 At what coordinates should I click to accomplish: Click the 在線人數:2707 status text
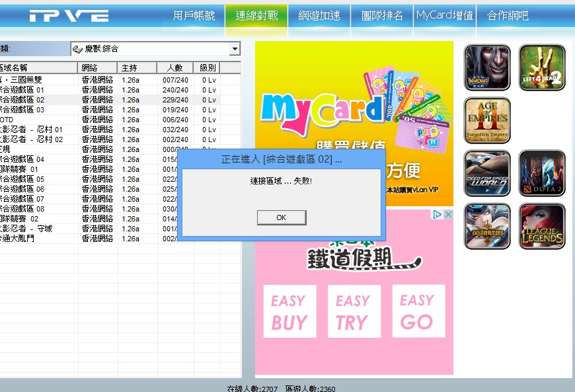click(252, 388)
